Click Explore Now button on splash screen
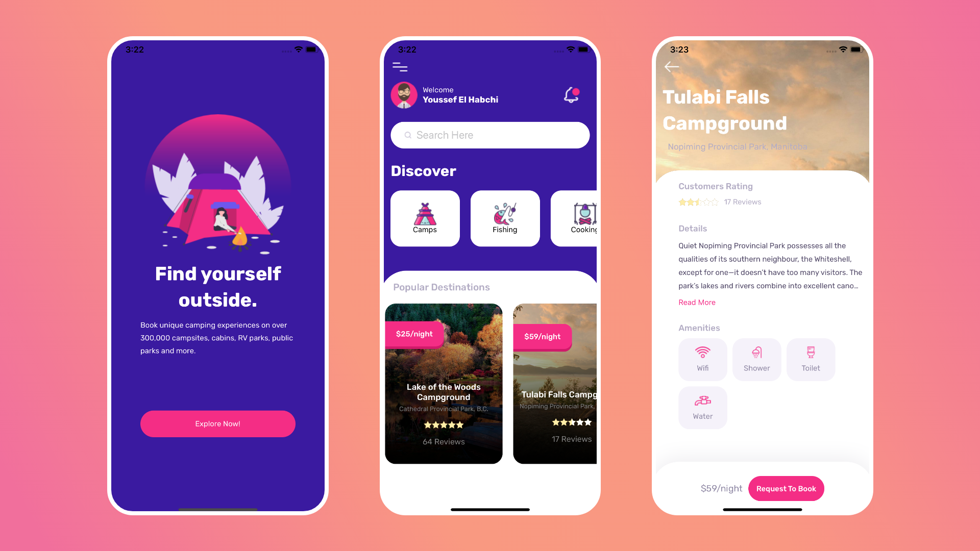The image size is (980, 551). [x=217, y=423]
